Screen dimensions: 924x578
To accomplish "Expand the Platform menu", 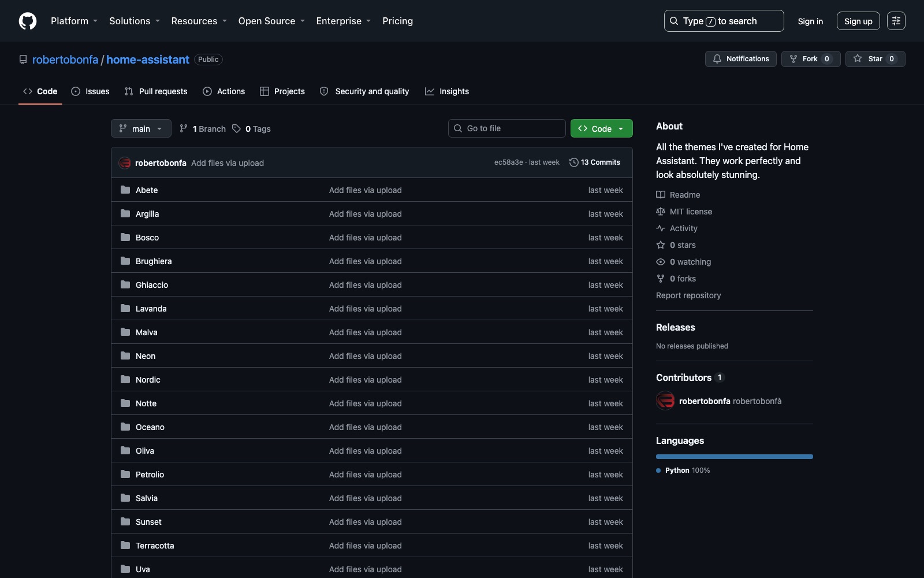I will [74, 21].
